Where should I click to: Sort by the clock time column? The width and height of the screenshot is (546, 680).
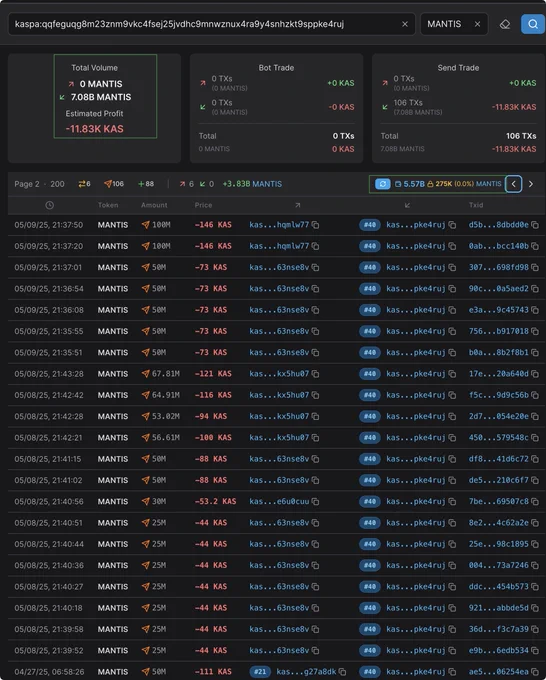pyautogui.click(x=49, y=205)
